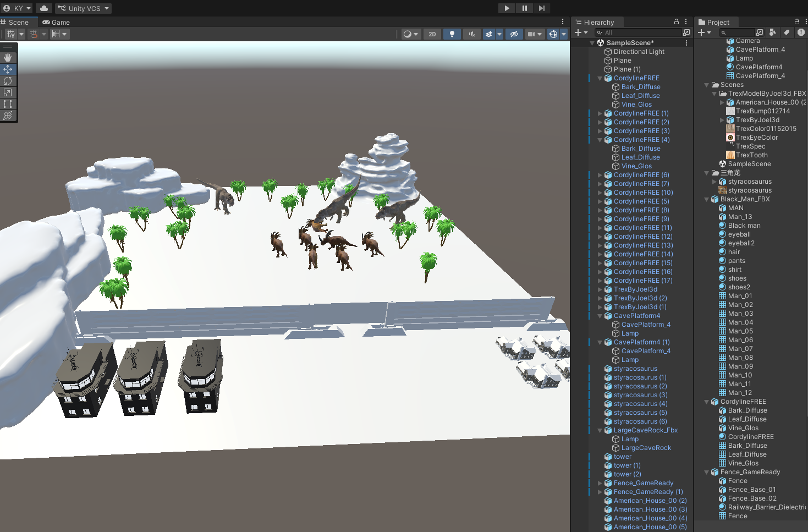Start Play mode
Image resolution: width=808 pixels, height=532 pixels.
coord(507,8)
